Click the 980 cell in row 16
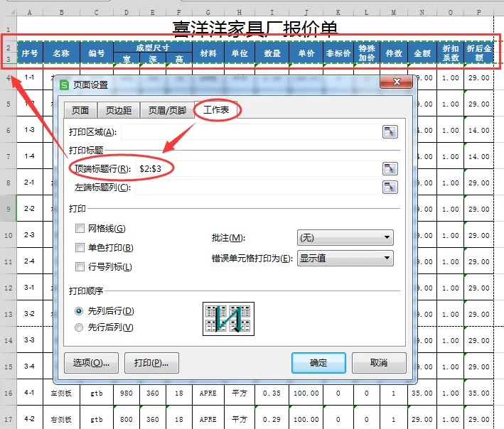The width and height of the screenshot is (504, 429). 127,392
